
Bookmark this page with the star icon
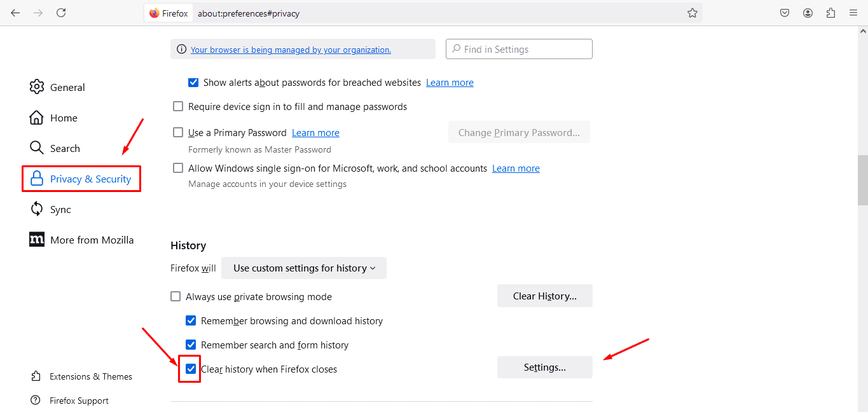(x=692, y=13)
